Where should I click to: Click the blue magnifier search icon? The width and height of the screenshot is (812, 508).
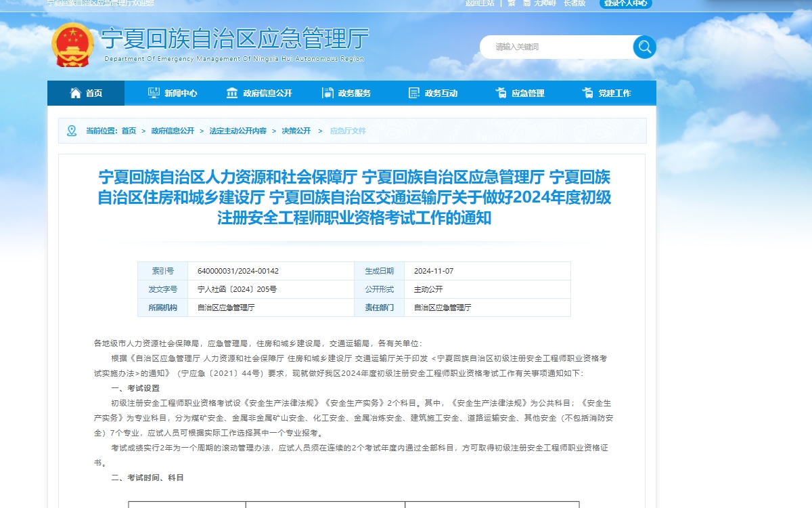pos(644,47)
